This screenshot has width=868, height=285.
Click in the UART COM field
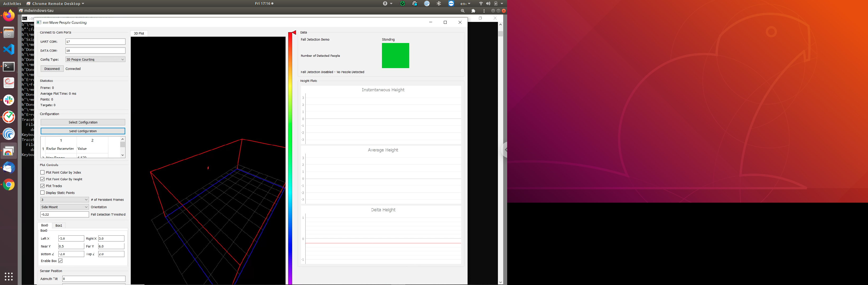(x=95, y=41)
